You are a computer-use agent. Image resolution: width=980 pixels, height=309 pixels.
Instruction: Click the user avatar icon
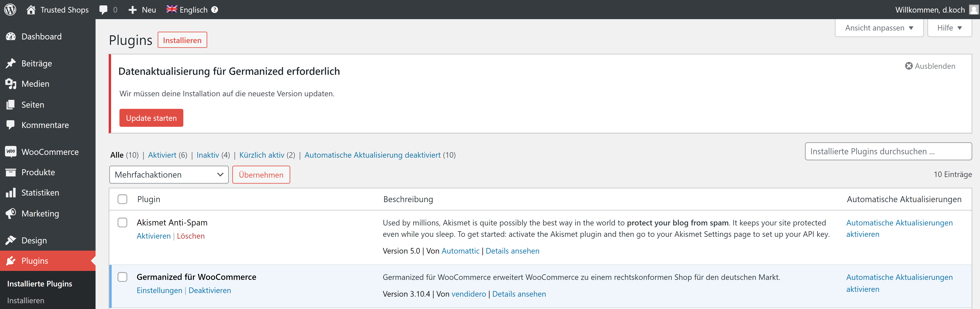point(974,10)
